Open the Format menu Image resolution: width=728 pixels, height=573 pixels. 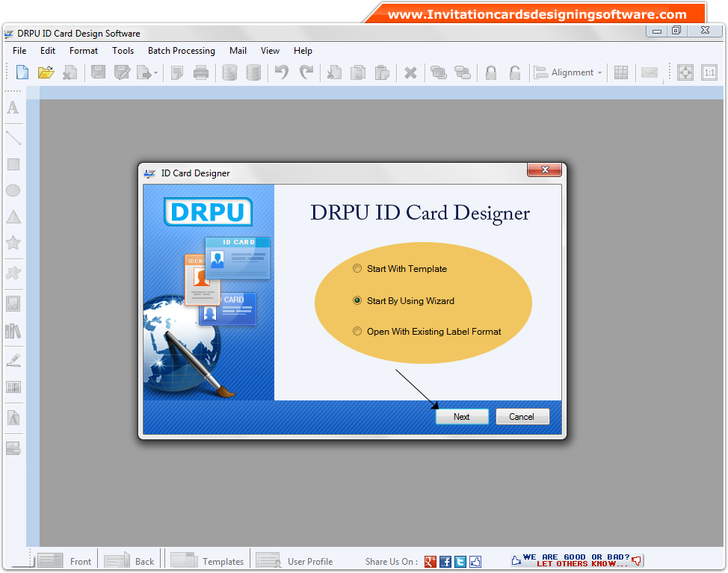84,51
